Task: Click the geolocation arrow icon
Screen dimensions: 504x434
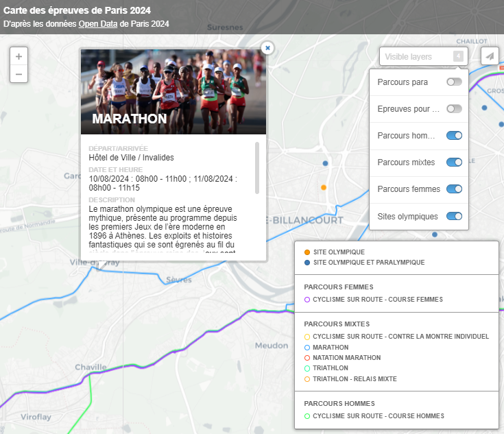Action: tap(490, 56)
